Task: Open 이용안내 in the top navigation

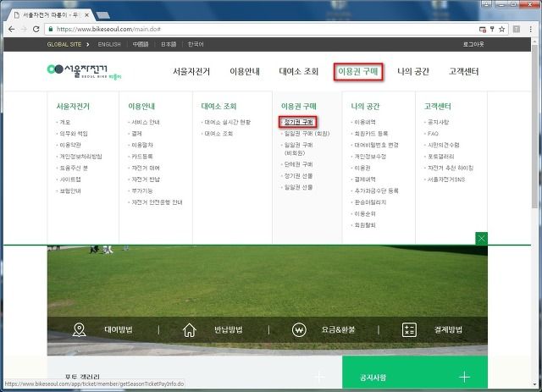Action: coord(245,72)
